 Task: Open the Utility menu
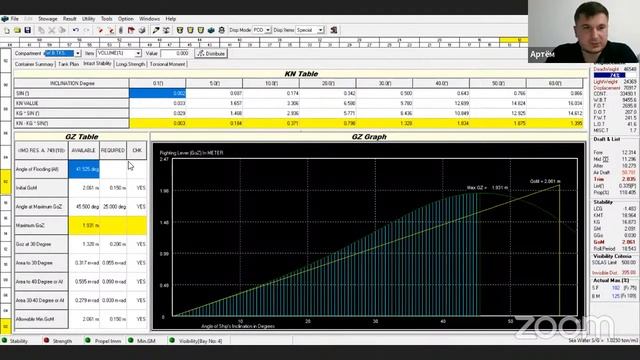[x=88, y=19]
